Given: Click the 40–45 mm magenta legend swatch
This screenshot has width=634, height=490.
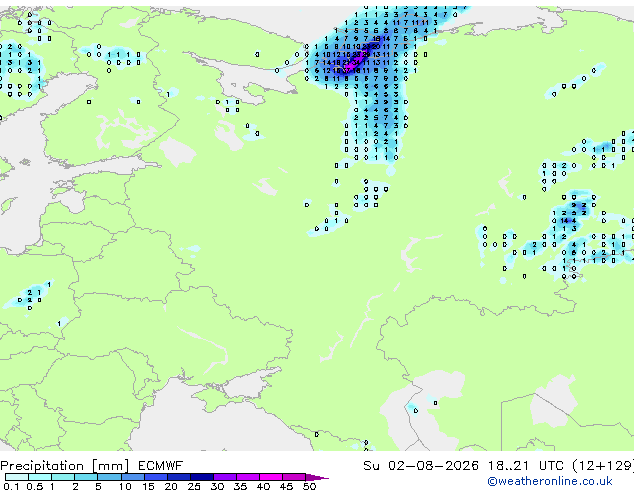Looking at the screenshot, I should pyautogui.click(x=271, y=477).
